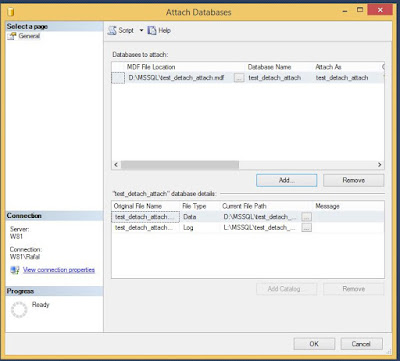The height and width of the screenshot is (361, 400).
Task: Click the Add... button
Action: 286,180
